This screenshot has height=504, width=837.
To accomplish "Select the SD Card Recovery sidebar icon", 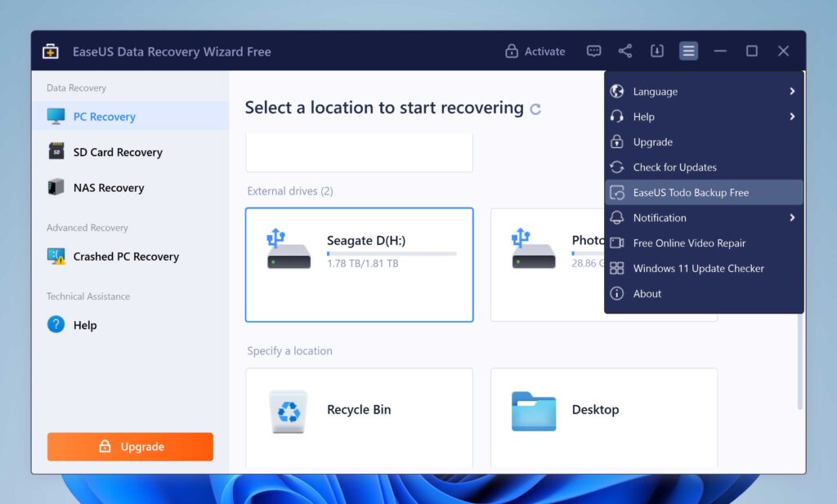I will [56, 152].
